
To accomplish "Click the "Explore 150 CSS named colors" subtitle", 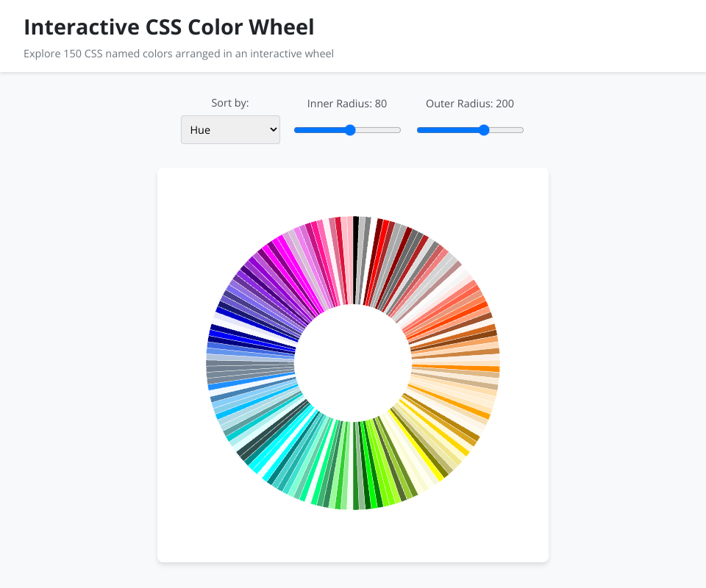I will [179, 54].
